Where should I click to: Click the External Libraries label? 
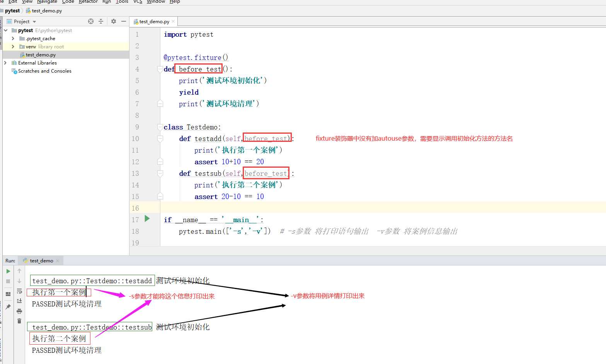coord(37,63)
